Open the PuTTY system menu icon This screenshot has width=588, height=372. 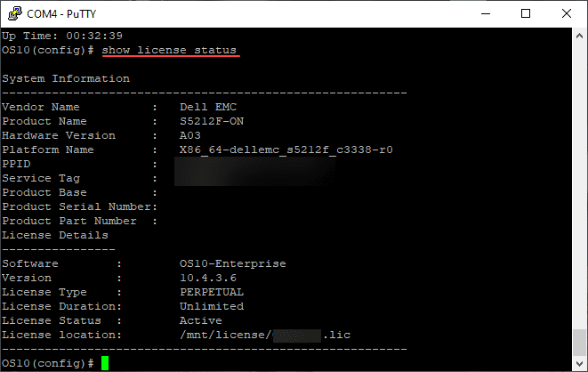pyautogui.click(x=12, y=12)
